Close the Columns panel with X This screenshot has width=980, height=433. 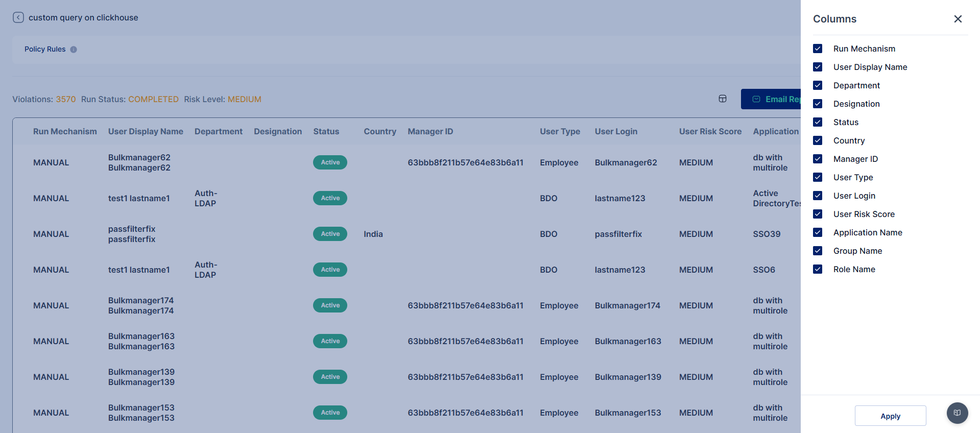(x=958, y=19)
